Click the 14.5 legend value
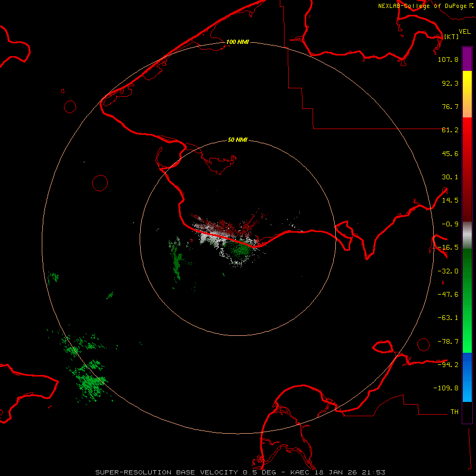This screenshot has height=476, width=476. click(450, 200)
